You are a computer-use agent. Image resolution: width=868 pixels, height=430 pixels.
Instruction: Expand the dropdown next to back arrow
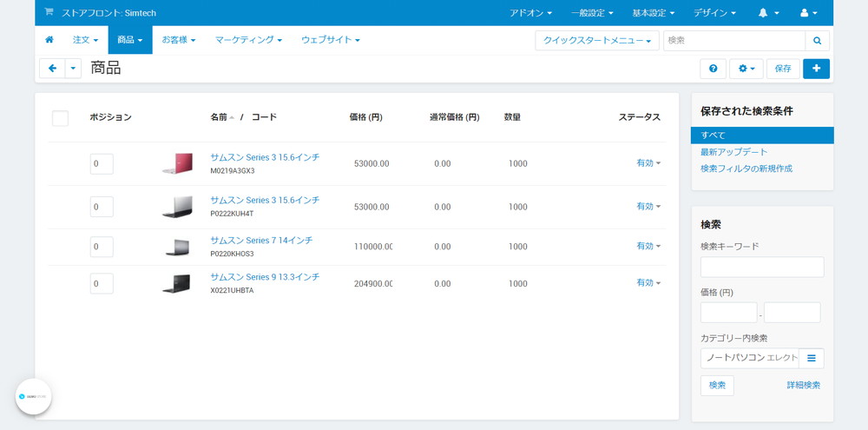tap(74, 68)
